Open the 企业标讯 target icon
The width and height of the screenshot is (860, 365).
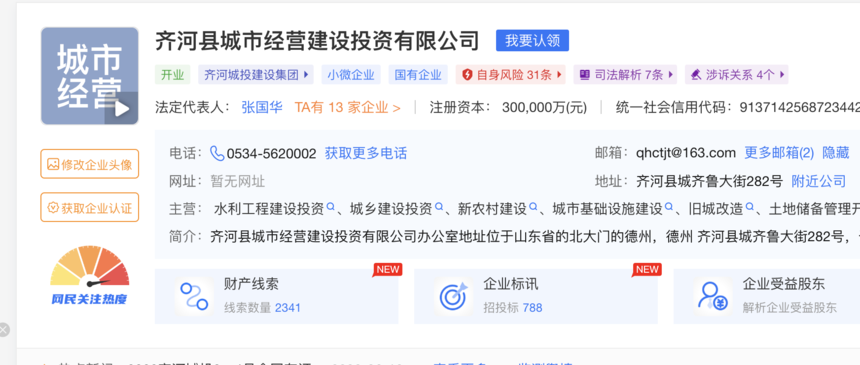click(453, 296)
